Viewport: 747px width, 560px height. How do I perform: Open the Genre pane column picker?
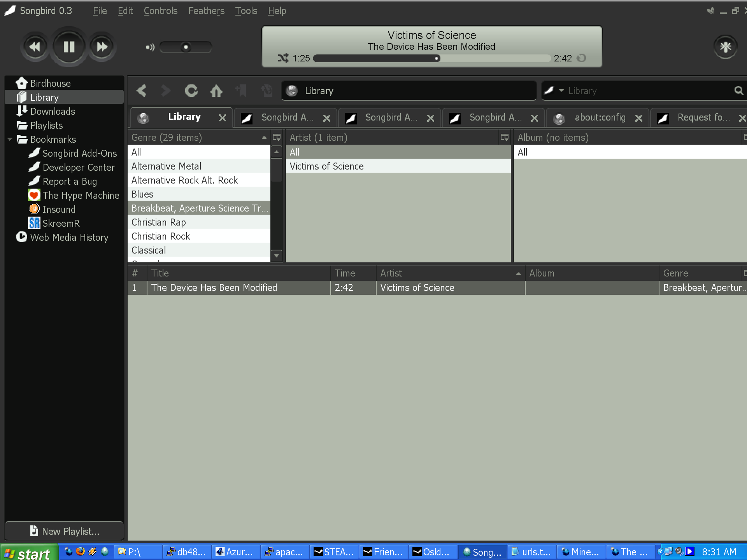tap(277, 137)
